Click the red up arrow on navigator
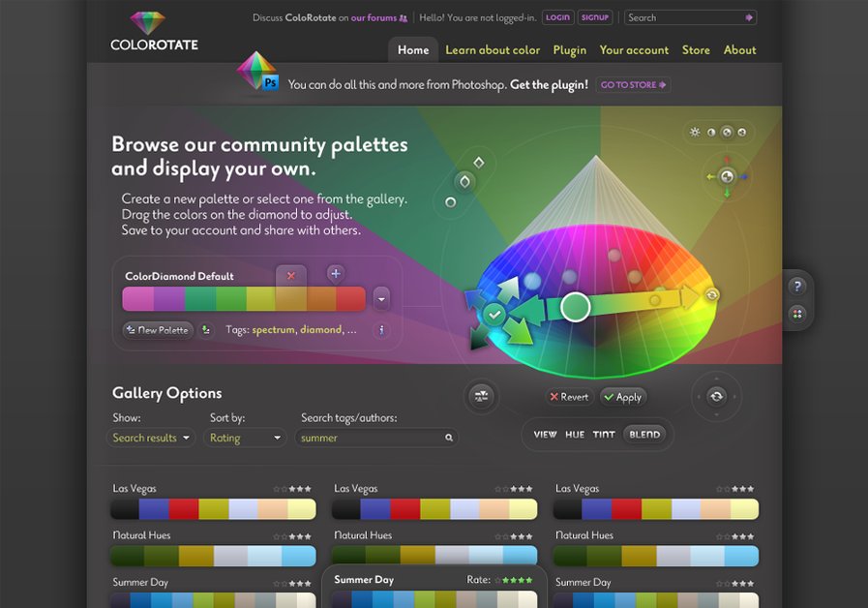The width and height of the screenshot is (868, 608). coord(727,160)
